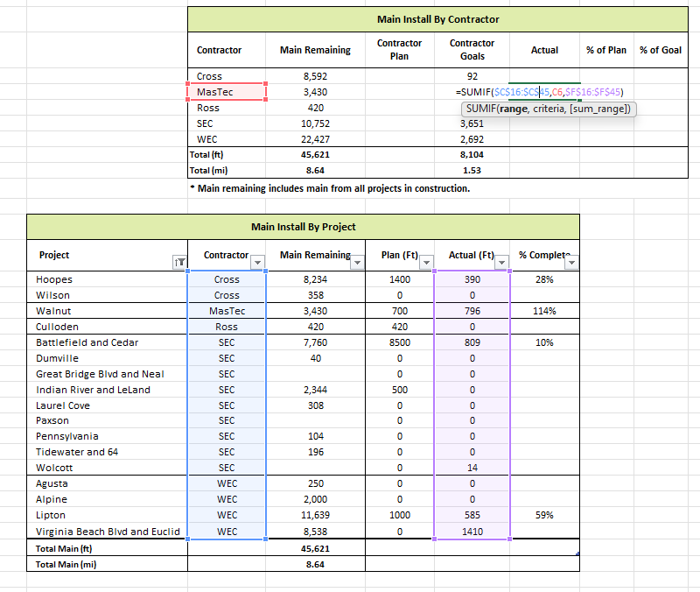This screenshot has width=700, height=592.
Task: Select the Main Install By Project header
Action: tap(303, 227)
